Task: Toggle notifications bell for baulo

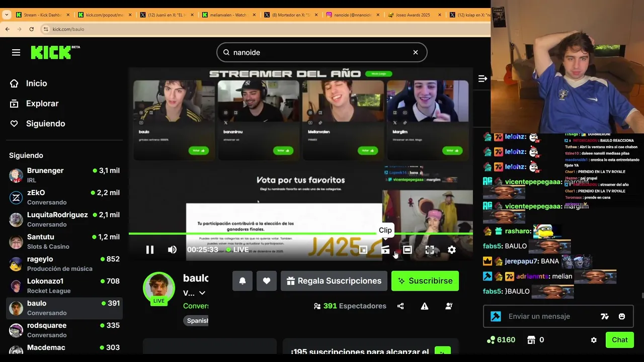Action: click(x=243, y=281)
